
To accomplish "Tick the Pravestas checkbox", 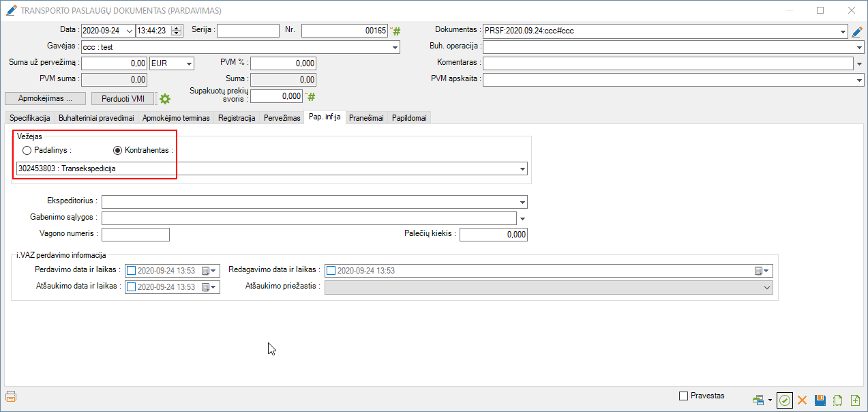I will point(684,396).
